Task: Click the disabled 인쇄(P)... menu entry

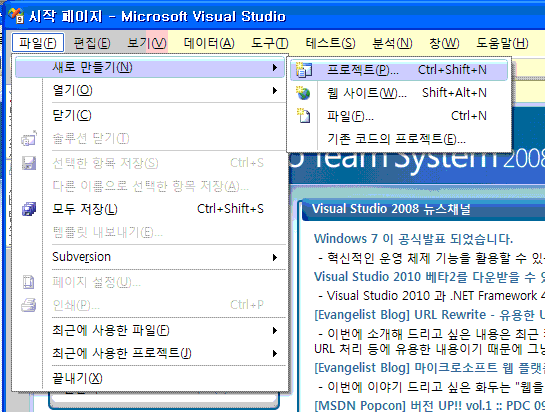Action: click(150, 305)
